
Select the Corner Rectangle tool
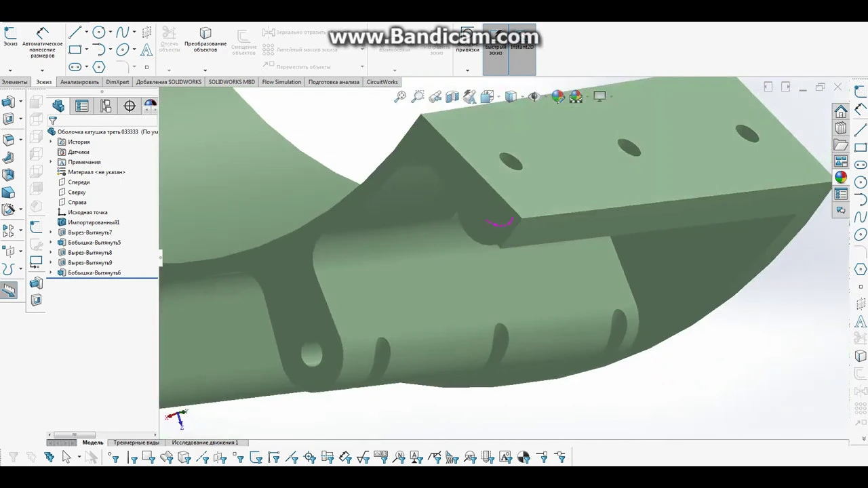click(75, 49)
